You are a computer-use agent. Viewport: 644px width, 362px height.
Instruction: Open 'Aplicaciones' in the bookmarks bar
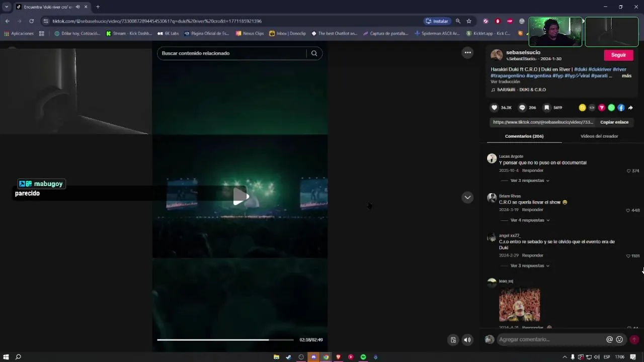point(19,34)
